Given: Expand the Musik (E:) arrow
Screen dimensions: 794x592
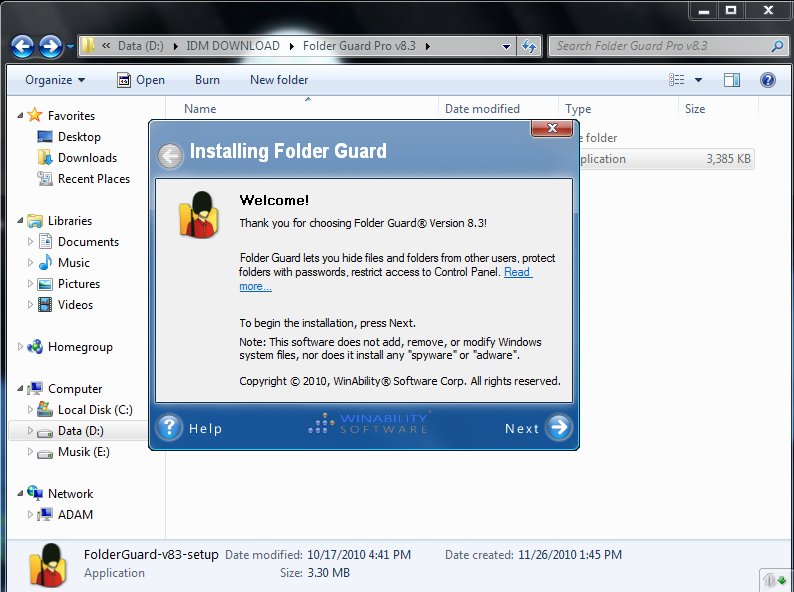Looking at the screenshot, I should 30,451.
